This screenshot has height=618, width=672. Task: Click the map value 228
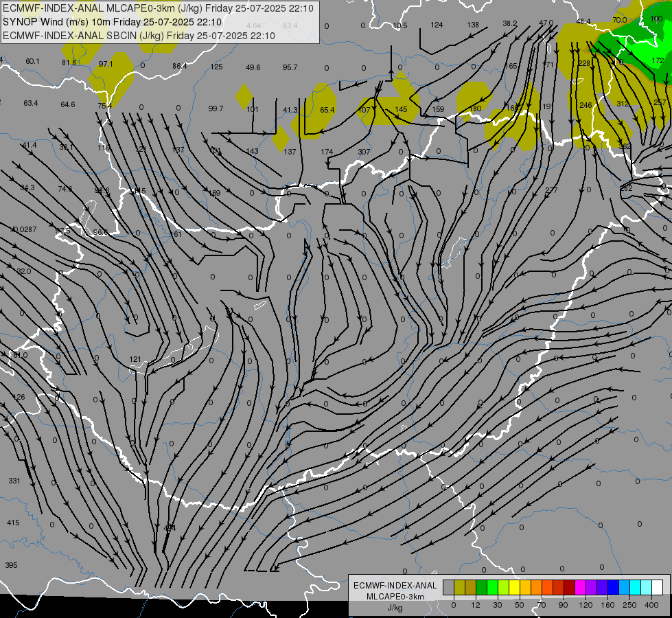584,63
